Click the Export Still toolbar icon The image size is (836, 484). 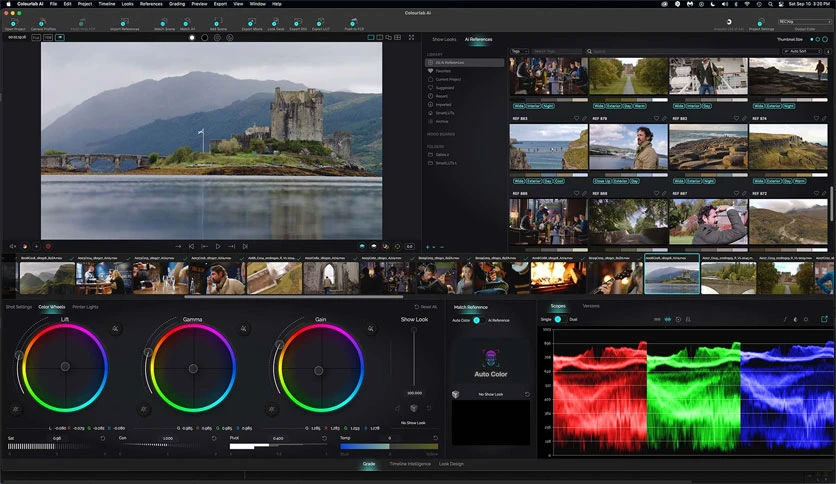coord(298,23)
